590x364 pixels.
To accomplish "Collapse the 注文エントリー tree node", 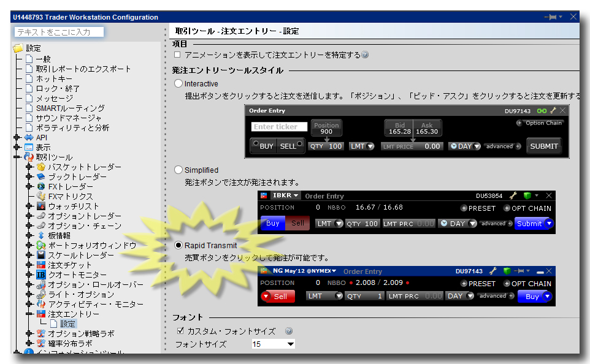I will 29,314.
